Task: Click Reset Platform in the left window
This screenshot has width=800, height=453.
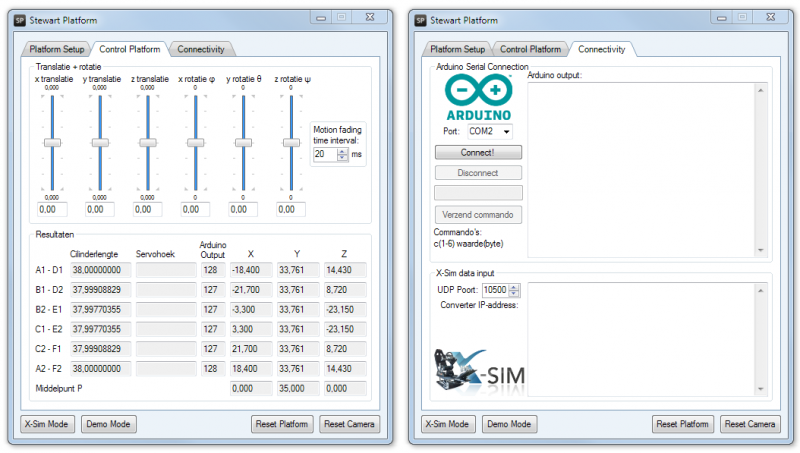Action: click(x=282, y=424)
